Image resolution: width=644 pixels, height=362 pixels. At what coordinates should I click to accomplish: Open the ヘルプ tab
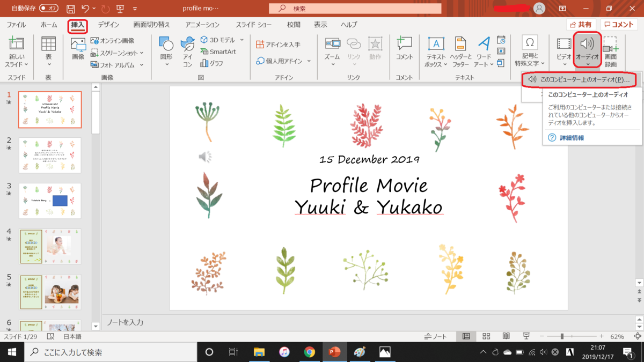coord(349,25)
